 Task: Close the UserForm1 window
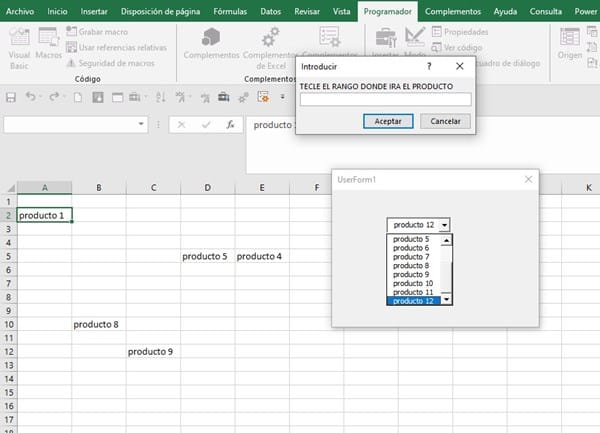[x=529, y=179]
